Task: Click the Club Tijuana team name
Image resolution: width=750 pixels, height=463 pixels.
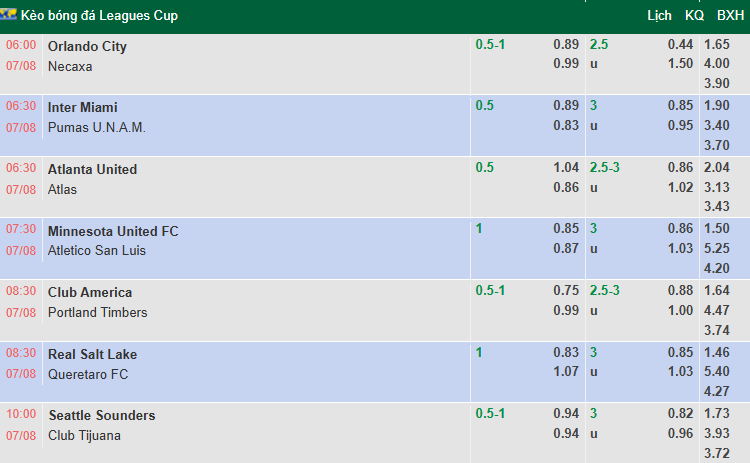Action: click(x=84, y=436)
